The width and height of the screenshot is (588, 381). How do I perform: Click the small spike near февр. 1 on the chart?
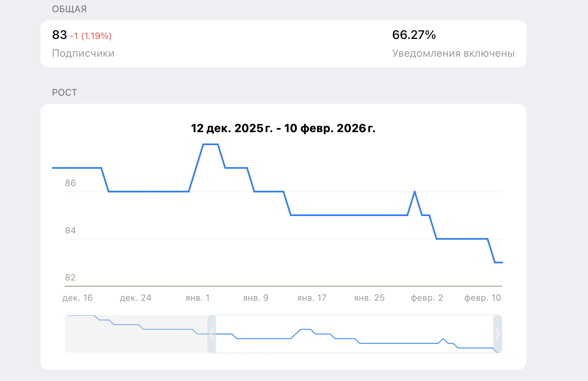(x=415, y=192)
